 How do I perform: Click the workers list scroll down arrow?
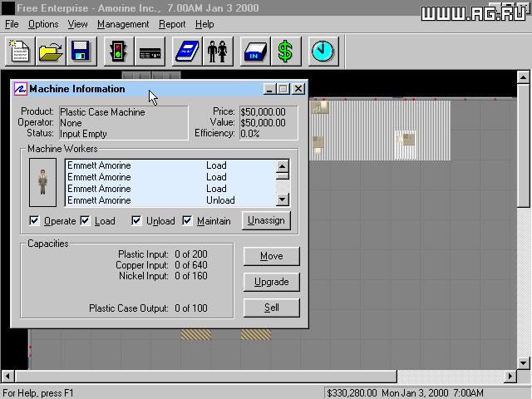coord(283,199)
